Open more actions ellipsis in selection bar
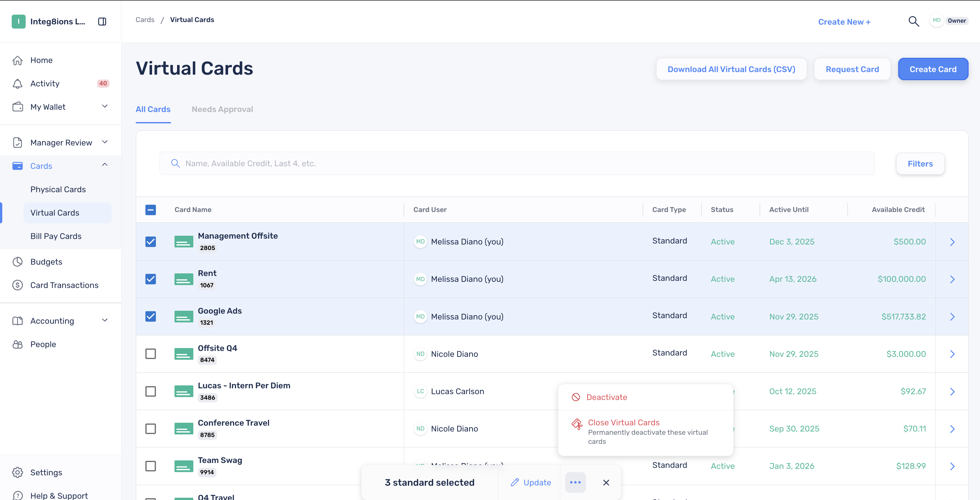Screen dimensions: 980x500 click(575, 482)
